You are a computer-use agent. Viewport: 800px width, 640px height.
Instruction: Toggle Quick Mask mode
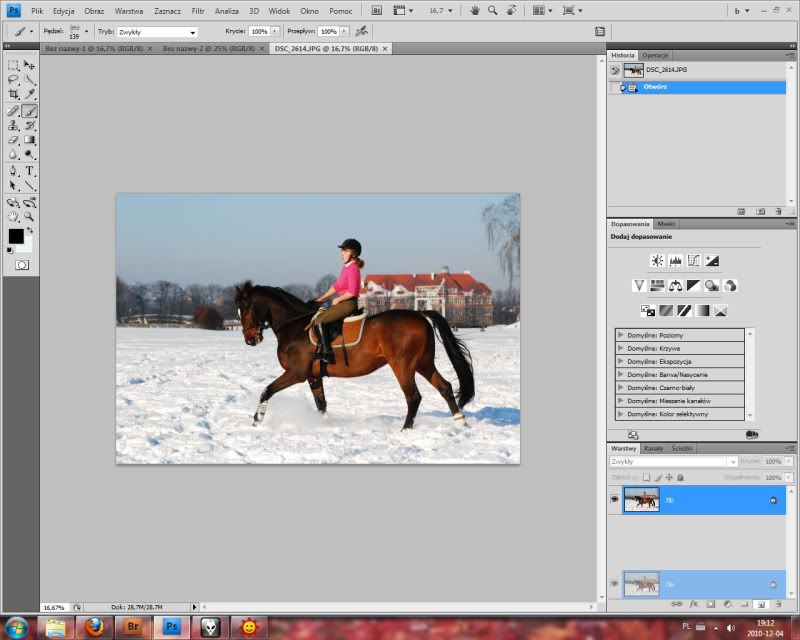click(21, 265)
